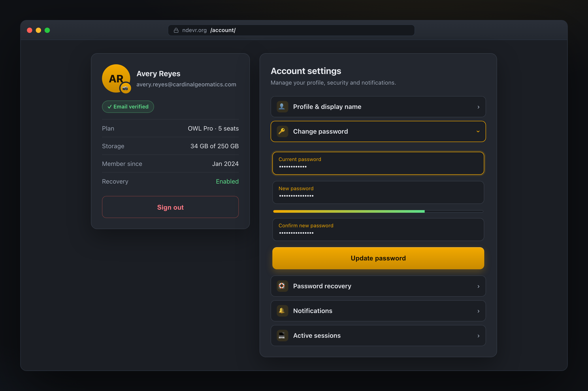Click the ndevr.org address bar

tap(291, 30)
